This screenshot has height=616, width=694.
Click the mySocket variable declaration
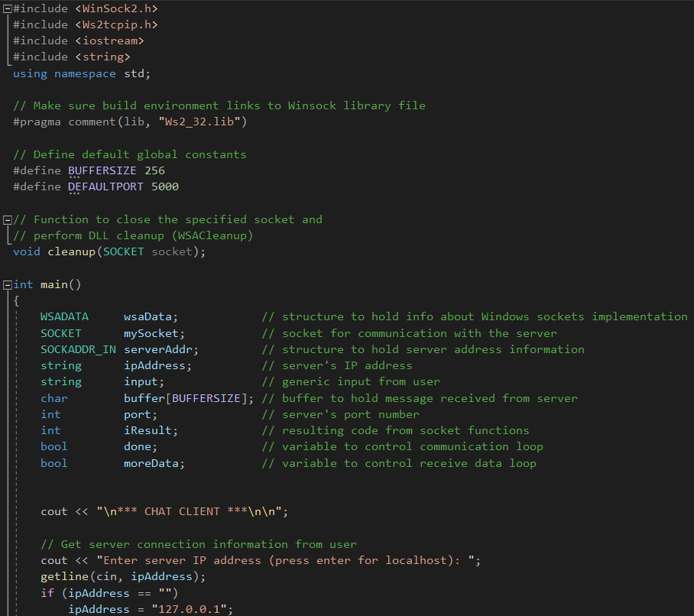(152, 332)
